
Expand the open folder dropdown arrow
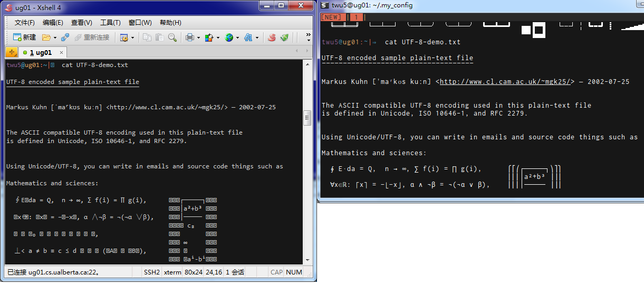tap(54, 38)
